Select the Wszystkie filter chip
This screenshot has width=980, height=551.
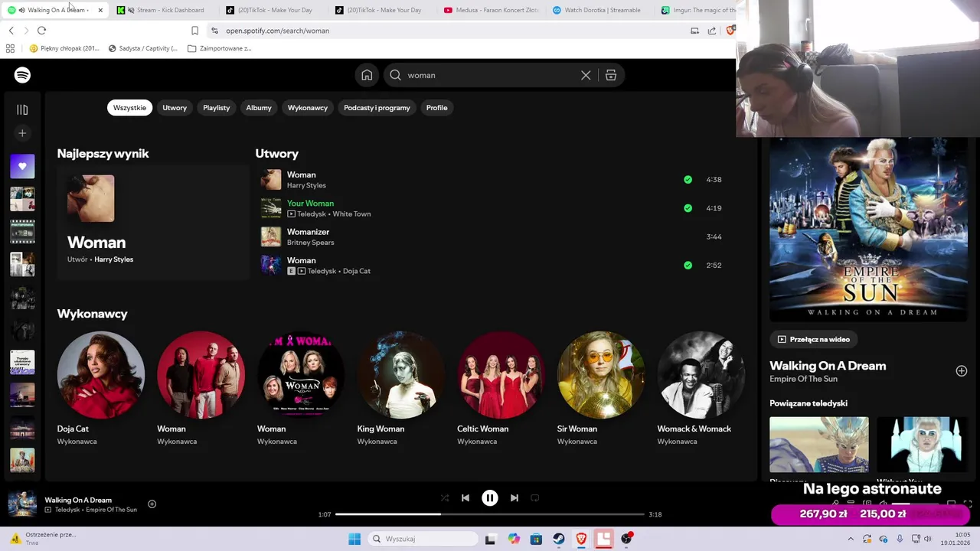point(129,108)
